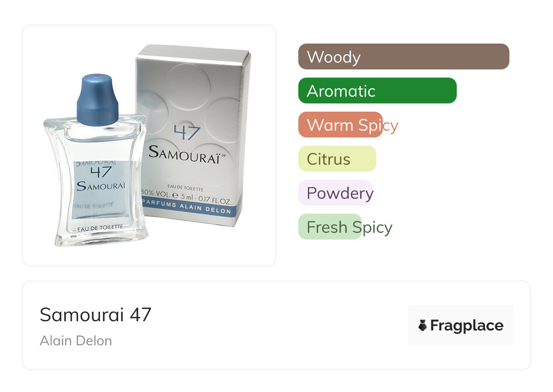Image resolution: width=553 pixels, height=392 pixels.
Task: Click the blue 47 number on box
Action: point(187,133)
